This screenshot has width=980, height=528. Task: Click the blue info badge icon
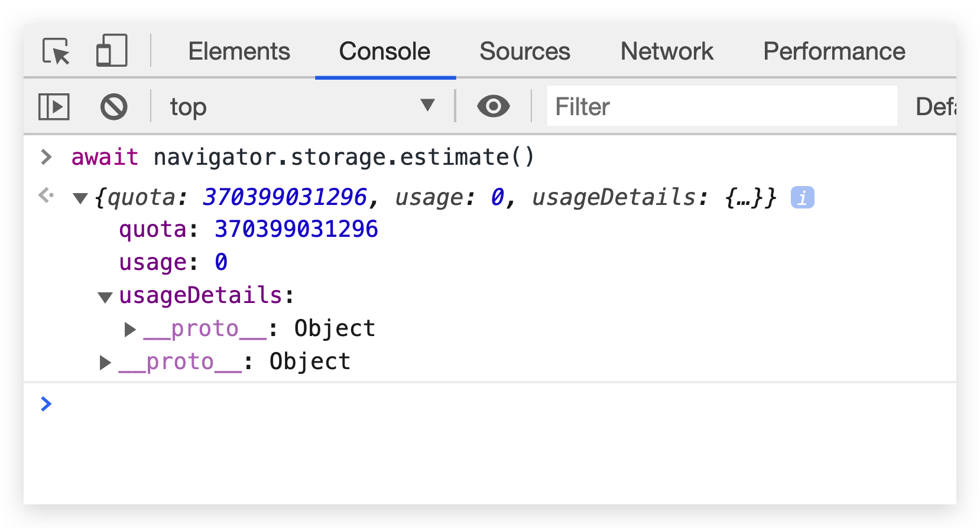click(x=802, y=198)
